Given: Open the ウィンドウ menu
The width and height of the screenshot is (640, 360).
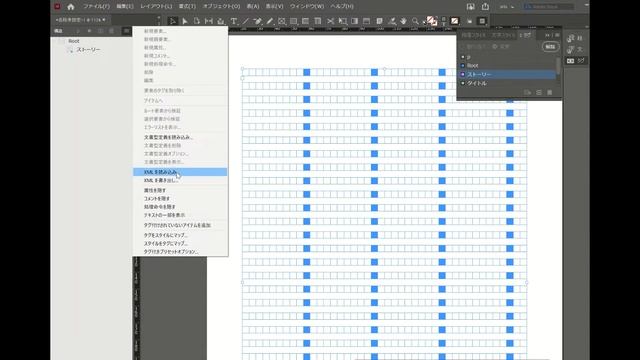Looking at the screenshot, I should [307, 7].
